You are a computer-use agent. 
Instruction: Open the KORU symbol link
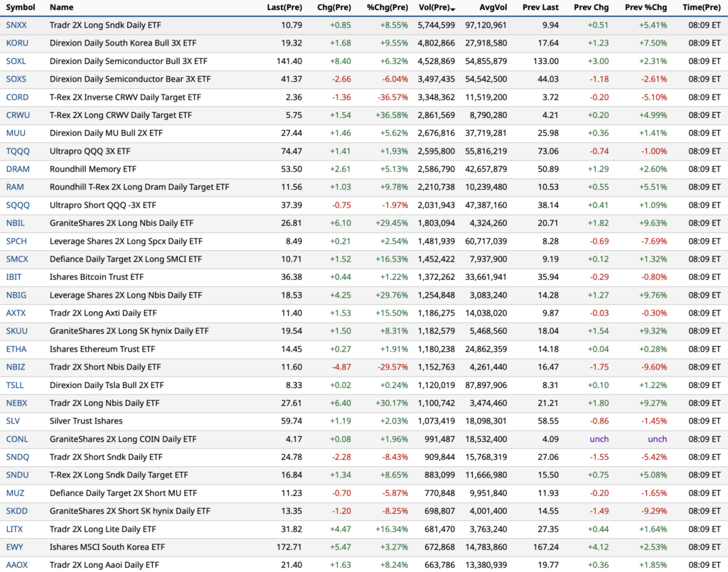click(x=17, y=43)
